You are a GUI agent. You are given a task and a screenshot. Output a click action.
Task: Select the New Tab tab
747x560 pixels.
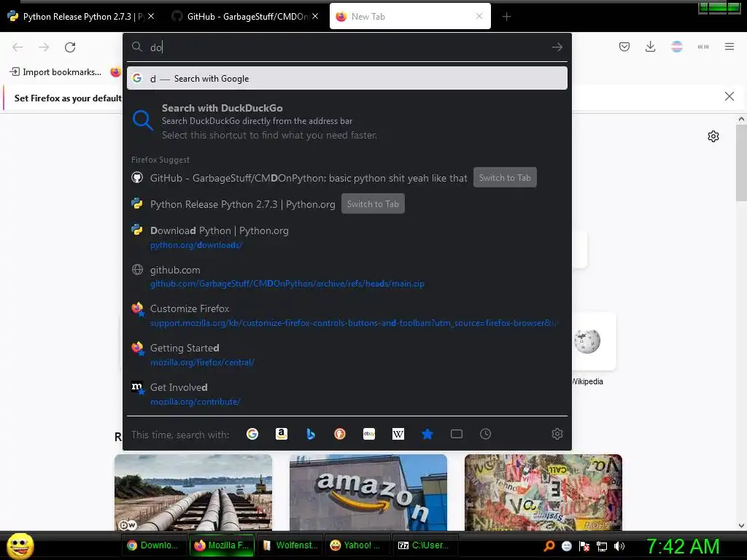coord(410,17)
